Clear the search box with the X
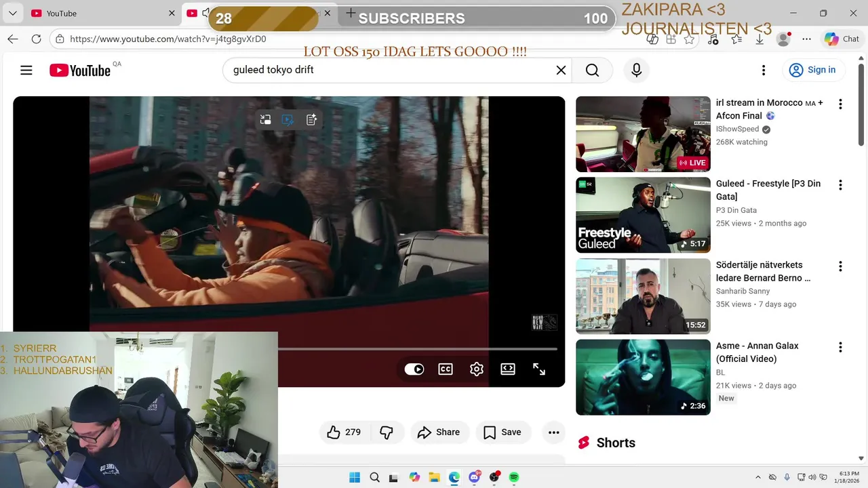 pyautogui.click(x=561, y=70)
